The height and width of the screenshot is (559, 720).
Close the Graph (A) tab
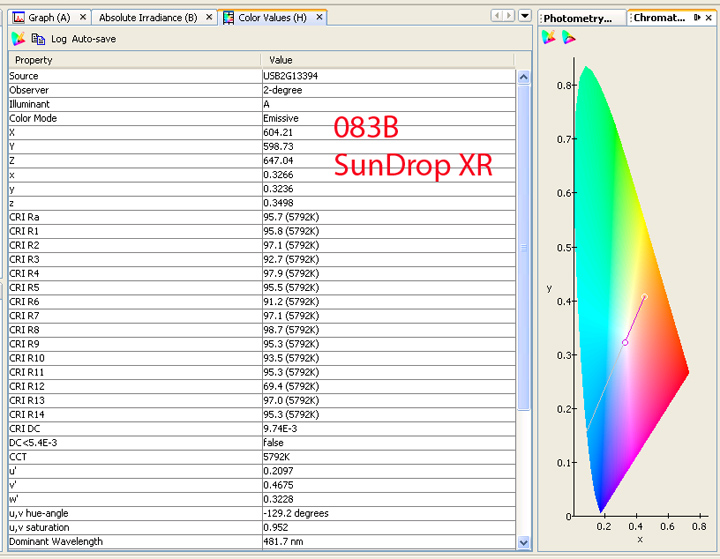point(83,18)
